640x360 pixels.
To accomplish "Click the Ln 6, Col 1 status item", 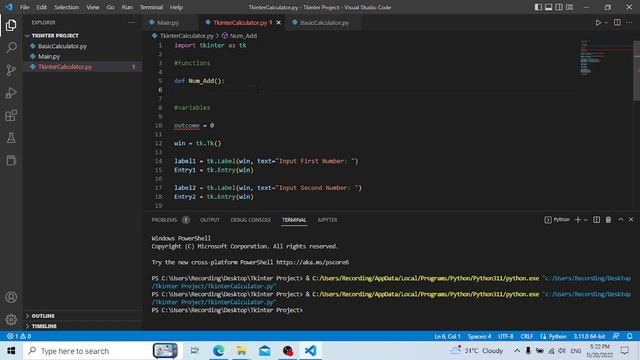I will 447,336.
